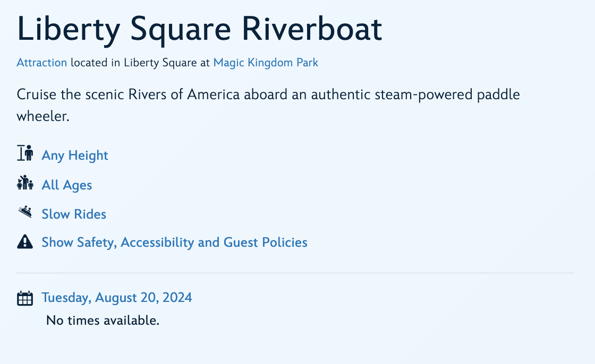Click the height requirement ruler icon
Screen dimensions: 595x364
pos(25,153)
